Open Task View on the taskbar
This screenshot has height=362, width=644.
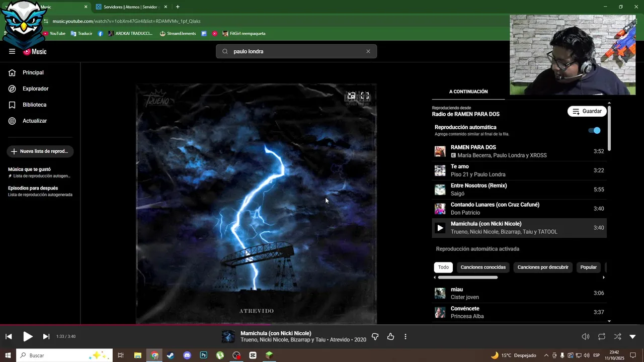121,355
